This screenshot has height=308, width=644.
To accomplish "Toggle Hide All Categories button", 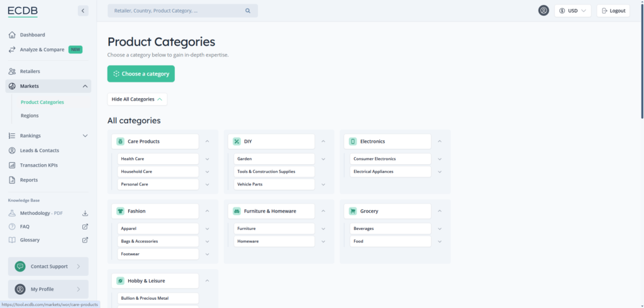I will pyautogui.click(x=137, y=99).
